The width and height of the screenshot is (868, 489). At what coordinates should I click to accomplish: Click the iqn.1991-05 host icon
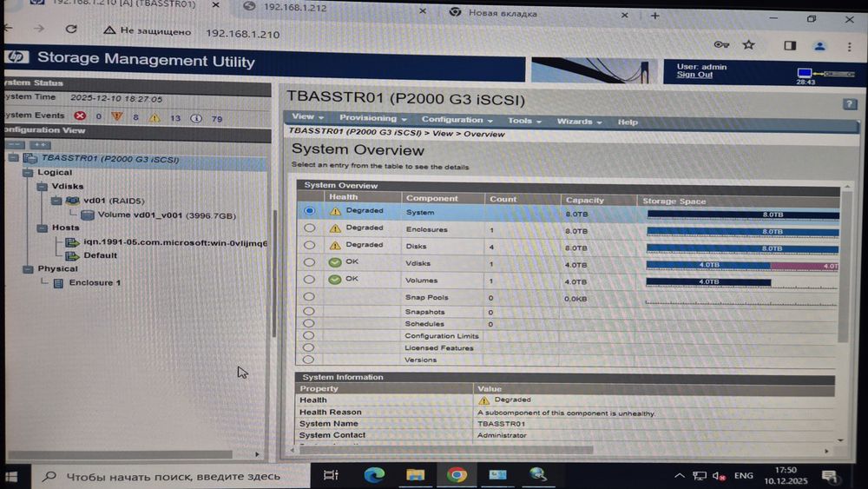(x=72, y=242)
